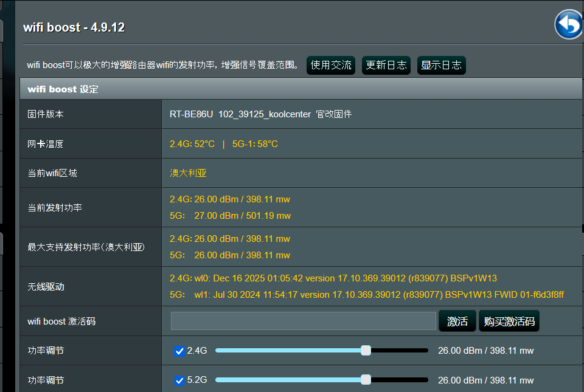Uncheck the 5.2G power adjustment checkbox
Screen dimensions: 584x392
(x=179, y=380)
